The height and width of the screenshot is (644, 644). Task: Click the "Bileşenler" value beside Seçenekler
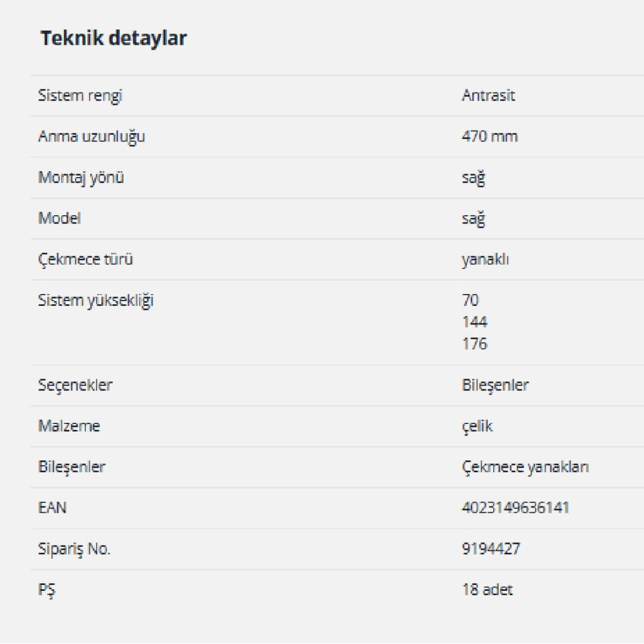pyautogui.click(x=495, y=385)
